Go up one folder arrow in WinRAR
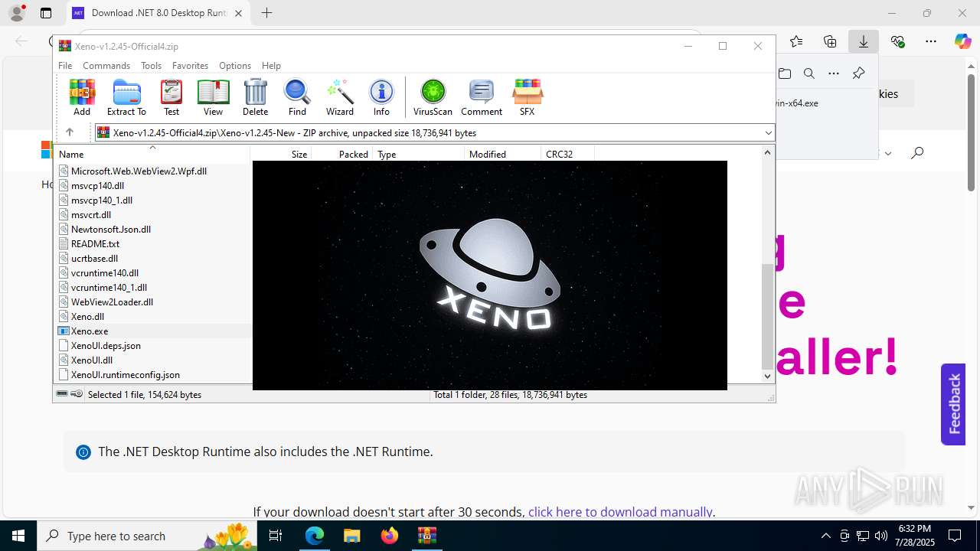The width and height of the screenshot is (980, 551). [70, 132]
